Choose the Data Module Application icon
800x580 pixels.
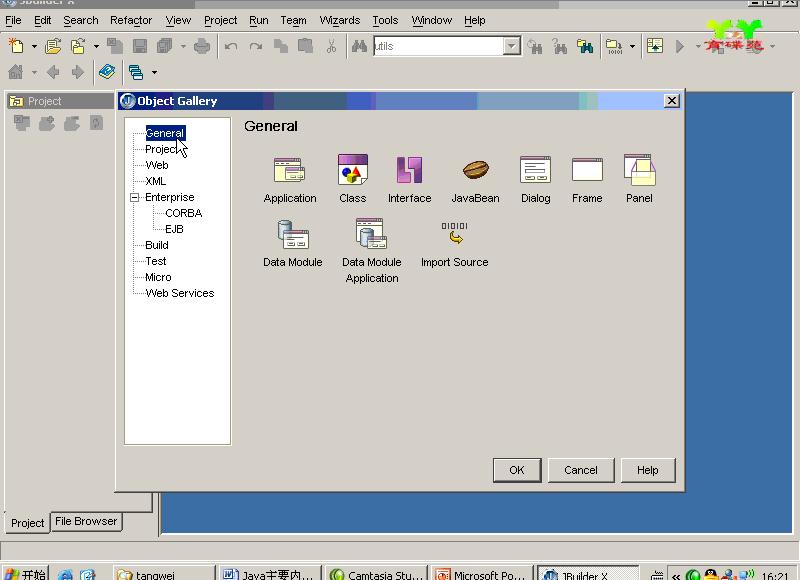[371, 234]
